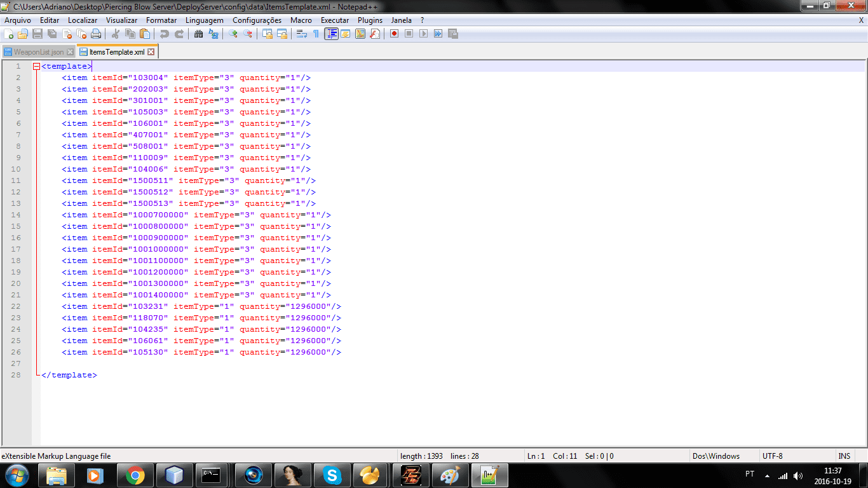Select the ItemsTemplate.xml tab
This screenshot has height=488, width=868.
(x=117, y=52)
